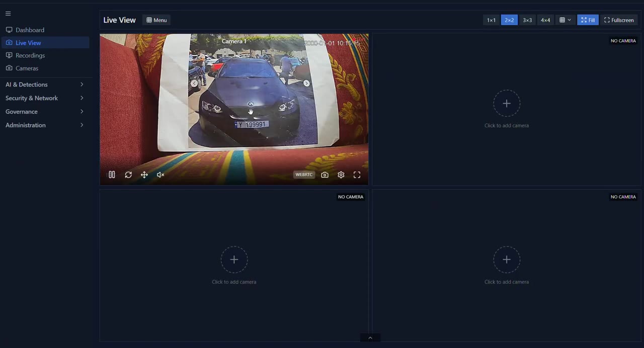Image resolution: width=644 pixels, height=348 pixels.
Task: Click the Live View page heading
Action: click(x=119, y=20)
